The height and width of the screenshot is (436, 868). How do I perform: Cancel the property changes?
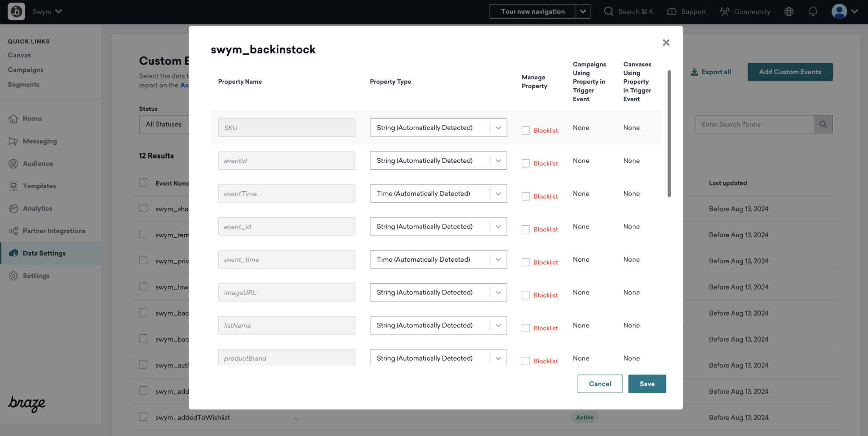[x=600, y=384]
